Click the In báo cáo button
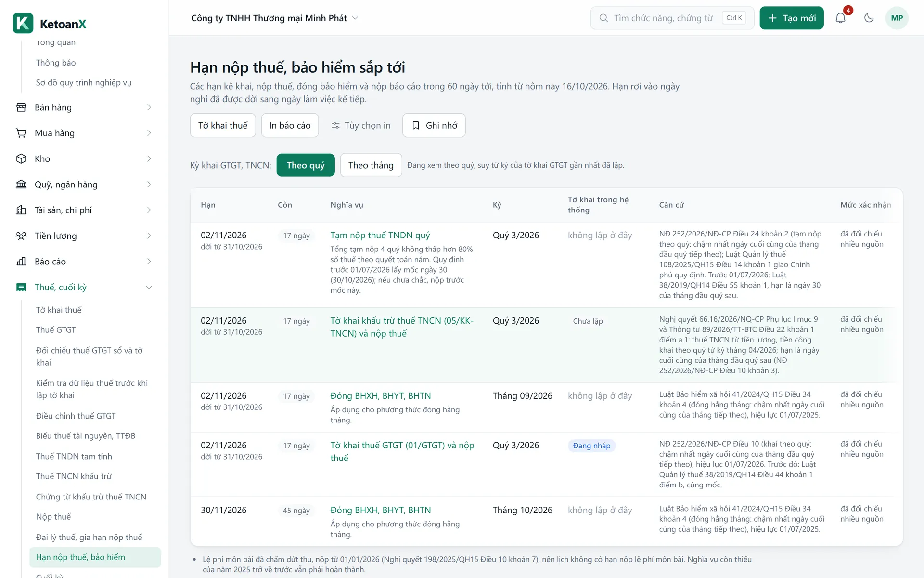 [290, 125]
